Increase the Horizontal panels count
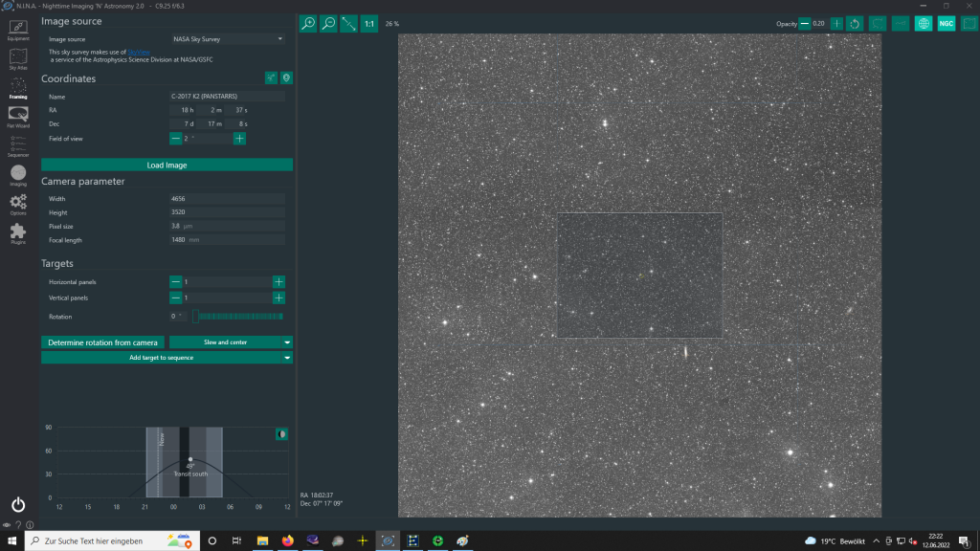This screenshot has width=980, height=551. 278,282
